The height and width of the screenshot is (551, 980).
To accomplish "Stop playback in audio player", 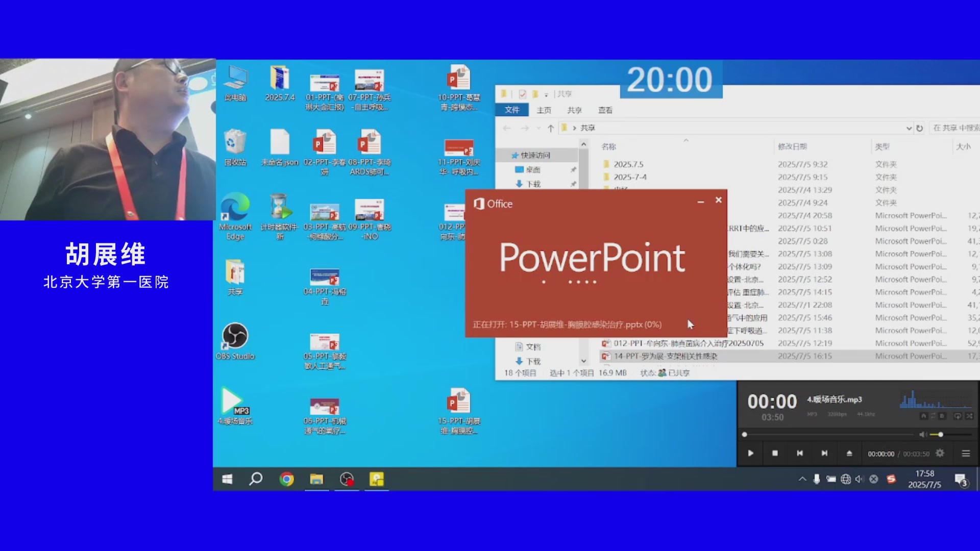I will (775, 453).
